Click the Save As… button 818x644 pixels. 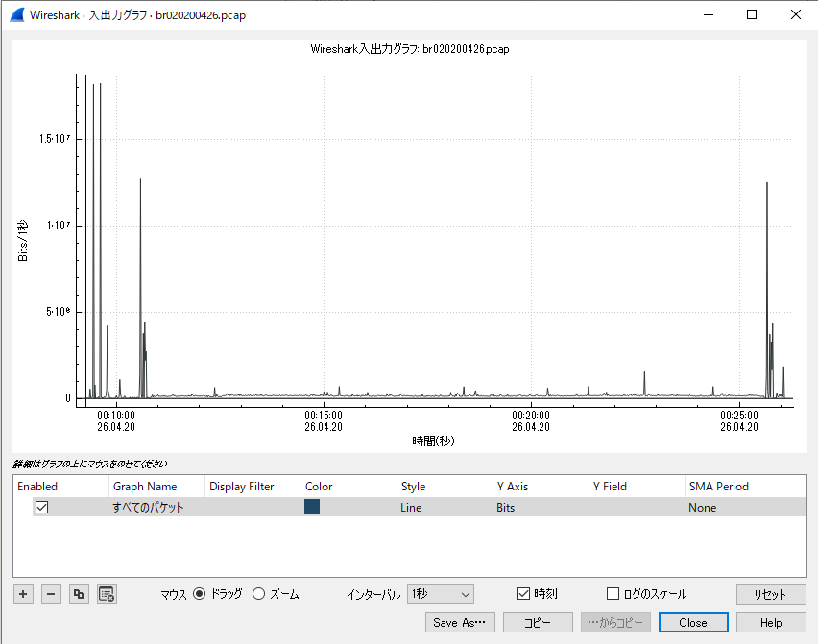(460, 623)
